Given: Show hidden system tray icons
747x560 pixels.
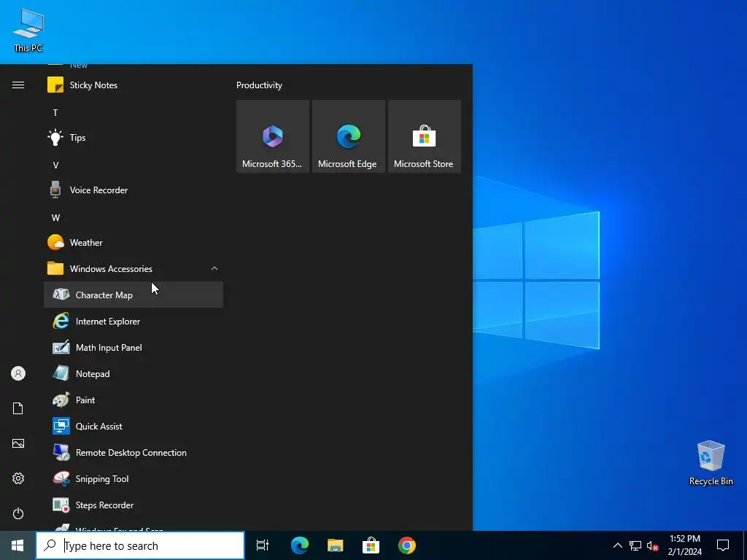Looking at the screenshot, I should [617, 545].
